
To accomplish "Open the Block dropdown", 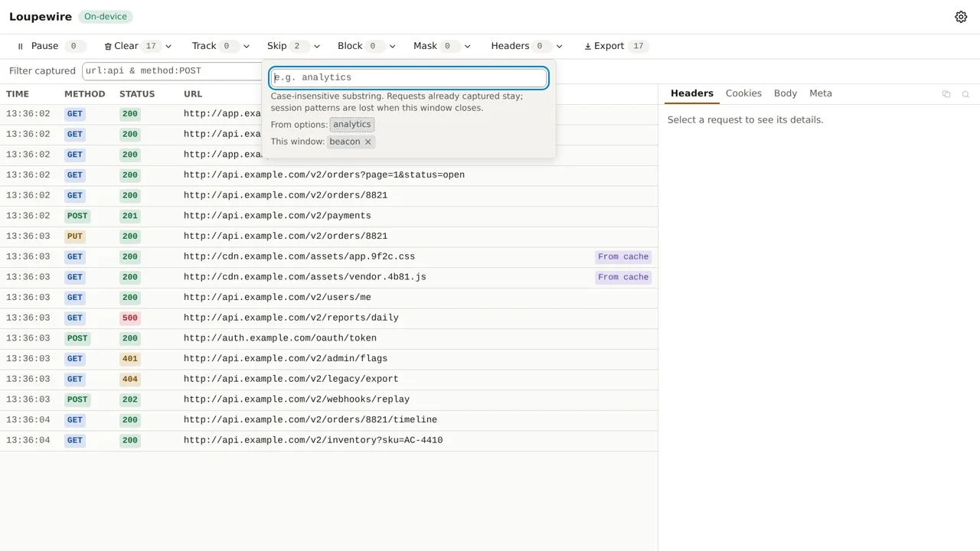I will click(392, 46).
